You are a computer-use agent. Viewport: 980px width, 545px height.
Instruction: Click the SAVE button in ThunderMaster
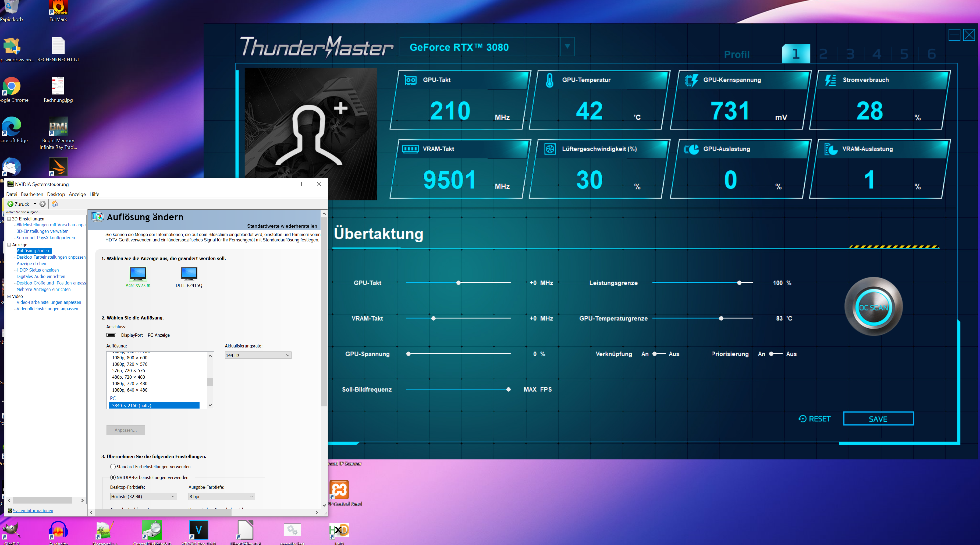pyautogui.click(x=878, y=419)
